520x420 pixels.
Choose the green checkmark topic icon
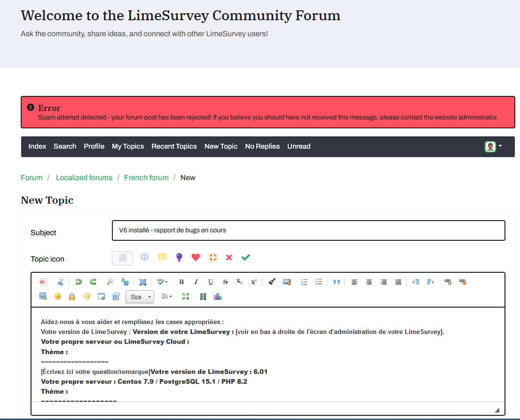point(245,257)
